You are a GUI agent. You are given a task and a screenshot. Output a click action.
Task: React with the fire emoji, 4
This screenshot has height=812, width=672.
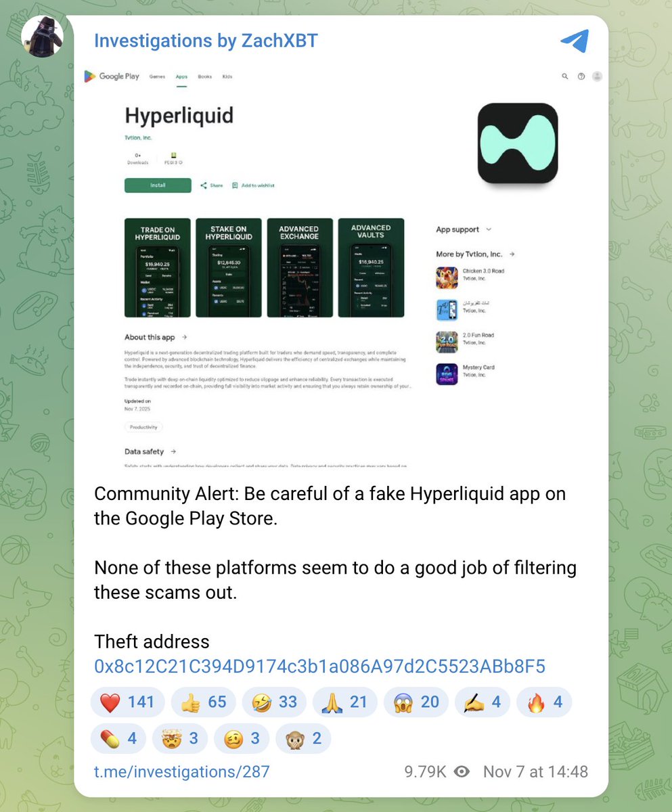544,702
